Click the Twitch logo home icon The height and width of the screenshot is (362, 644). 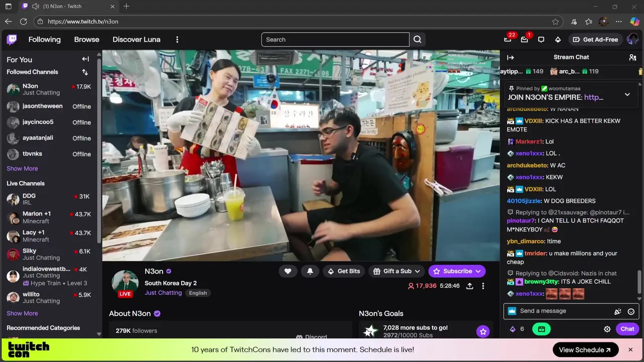pos(12,39)
